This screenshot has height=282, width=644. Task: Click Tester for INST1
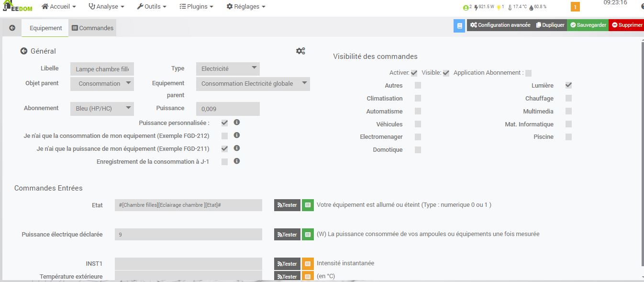[287, 264]
